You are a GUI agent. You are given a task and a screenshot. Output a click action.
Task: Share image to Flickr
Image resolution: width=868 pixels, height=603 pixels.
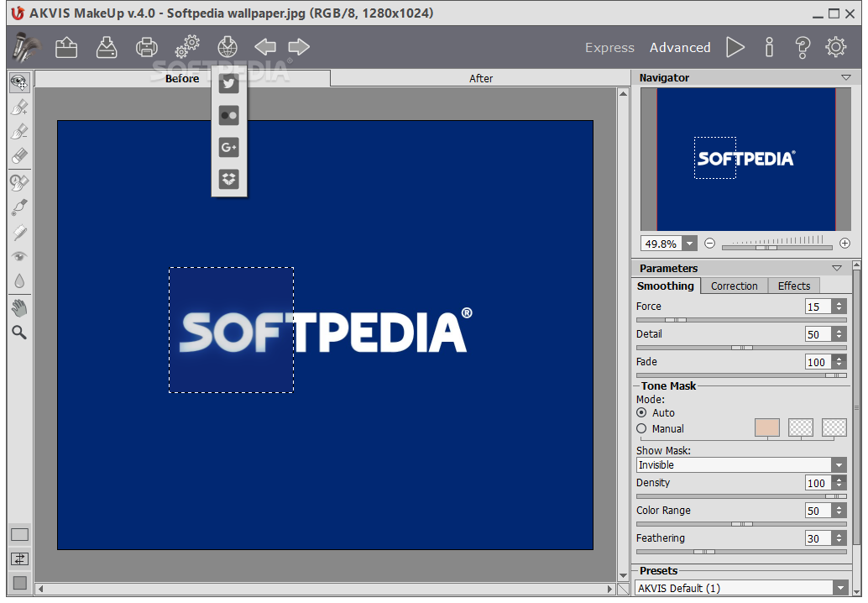click(x=228, y=116)
